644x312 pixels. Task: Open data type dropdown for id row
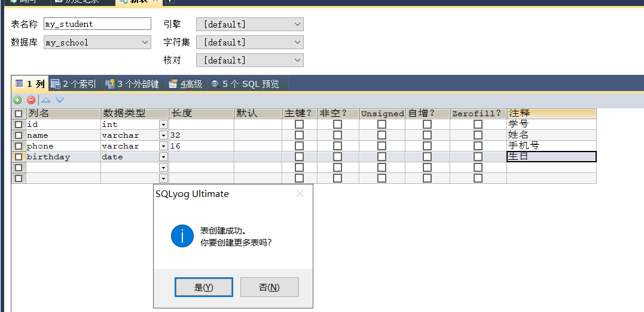[x=163, y=124]
